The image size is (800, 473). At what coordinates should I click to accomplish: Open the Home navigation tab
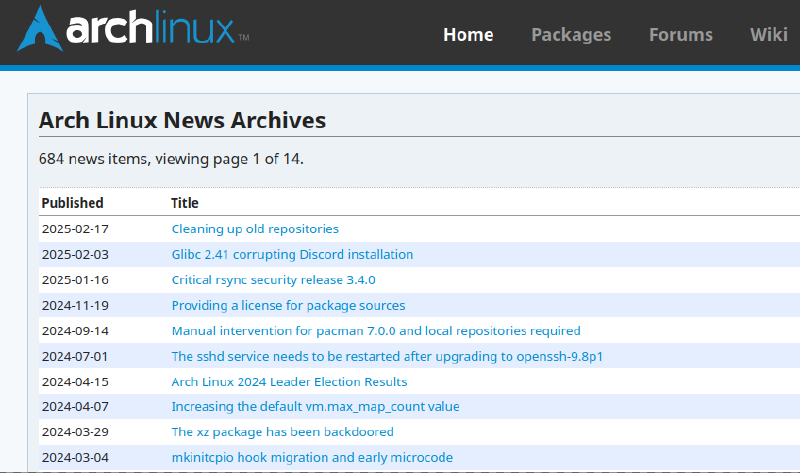pyautogui.click(x=468, y=35)
